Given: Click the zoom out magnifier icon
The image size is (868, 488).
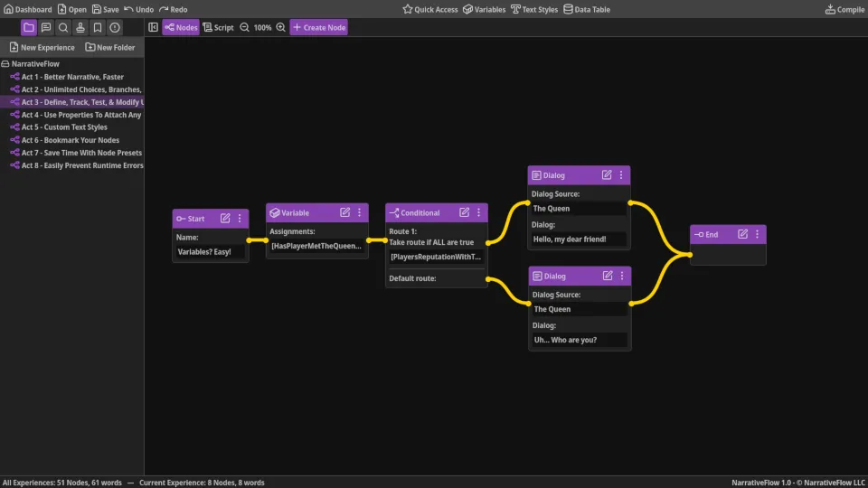Looking at the screenshot, I should coord(244,28).
